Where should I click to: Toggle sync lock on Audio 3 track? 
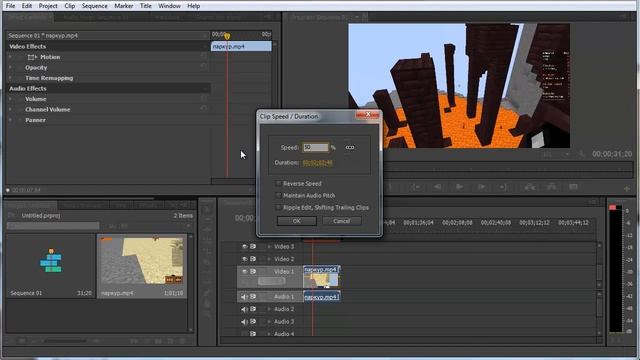click(x=253, y=322)
